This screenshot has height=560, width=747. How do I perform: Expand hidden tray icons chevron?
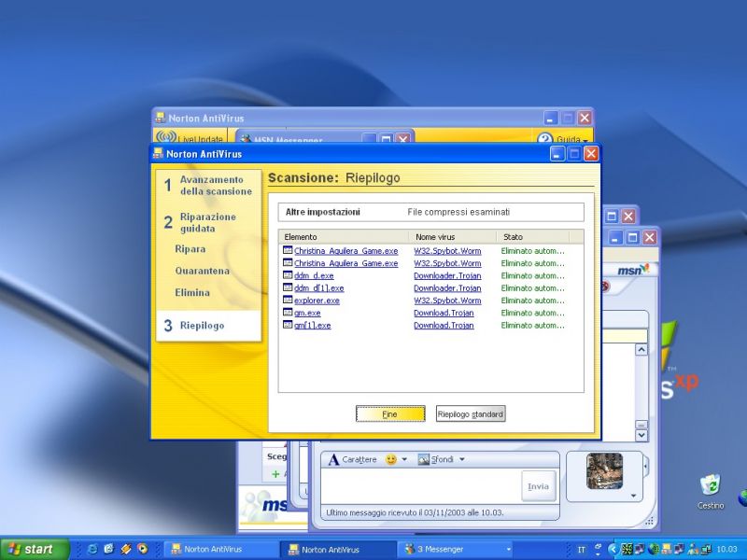click(x=613, y=550)
